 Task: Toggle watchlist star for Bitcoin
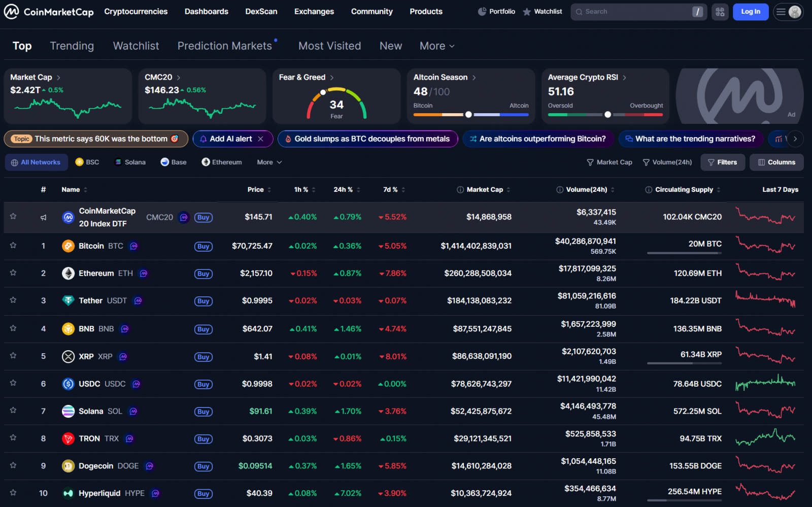13,246
